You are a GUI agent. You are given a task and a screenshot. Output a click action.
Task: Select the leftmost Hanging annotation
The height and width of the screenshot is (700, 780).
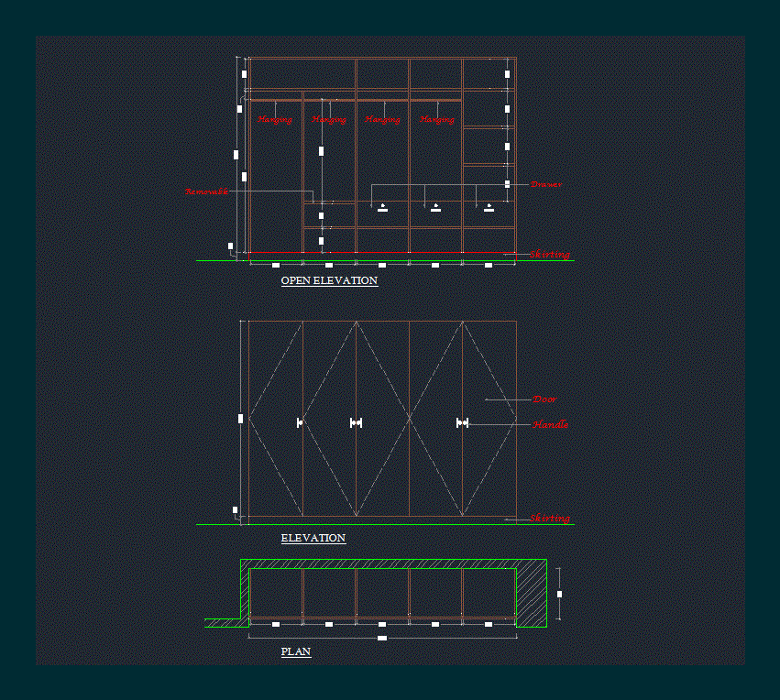click(275, 120)
